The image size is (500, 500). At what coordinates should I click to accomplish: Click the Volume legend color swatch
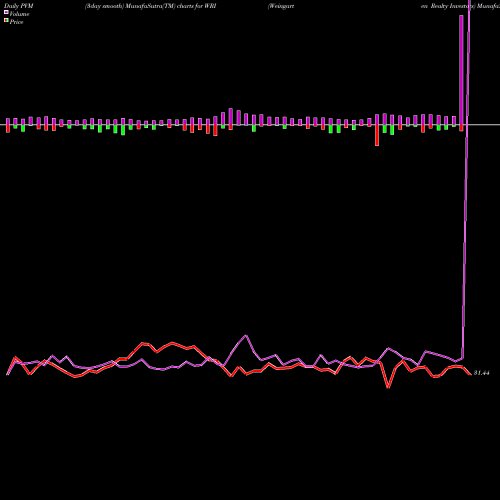tap(6, 12)
